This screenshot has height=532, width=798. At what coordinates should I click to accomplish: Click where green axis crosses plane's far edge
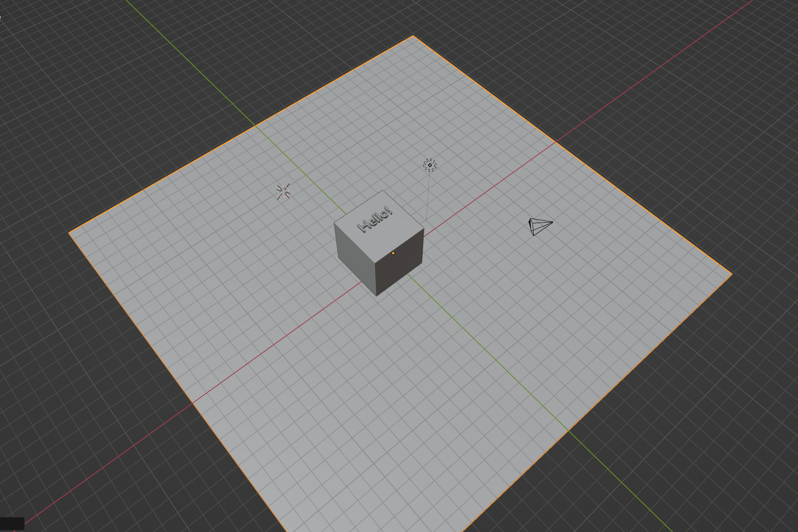tap(255, 126)
